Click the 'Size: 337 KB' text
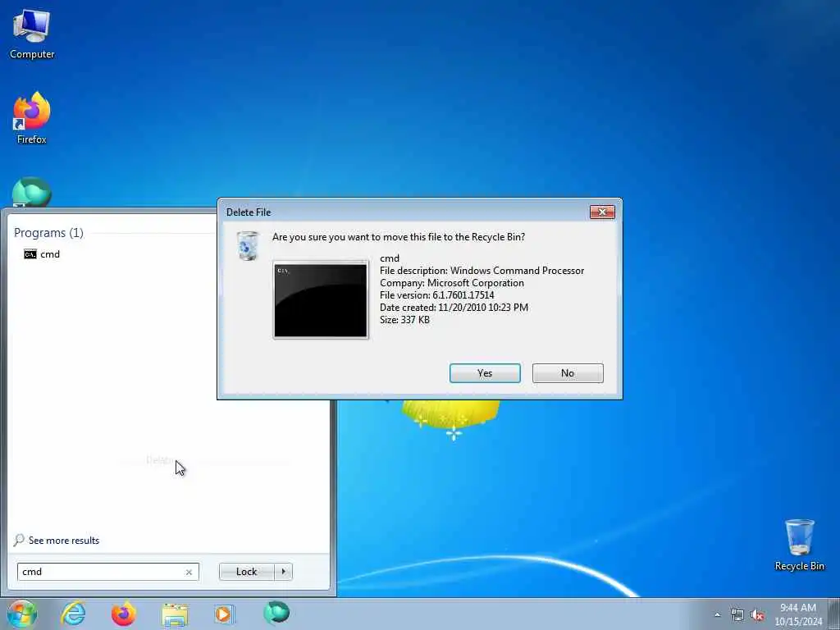This screenshot has width=840, height=630. point(404,320)
